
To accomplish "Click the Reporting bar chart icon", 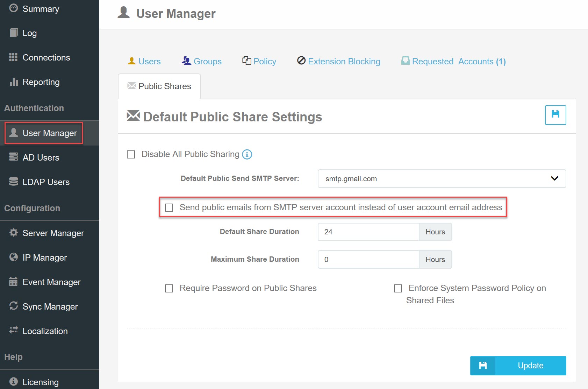I will coord(14,82).
